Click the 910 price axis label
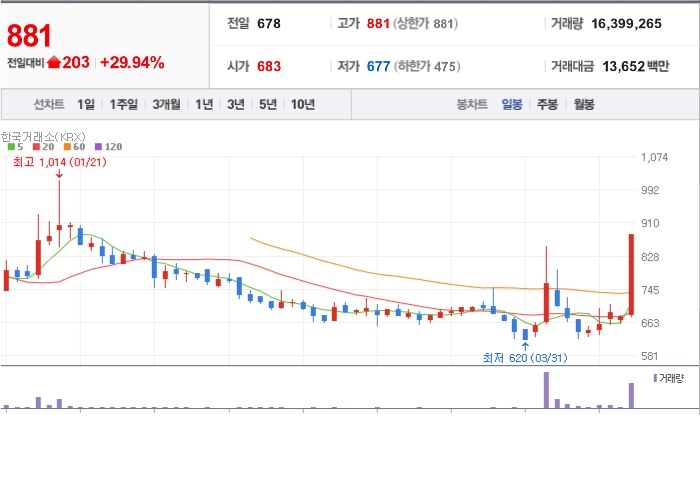The image size is (700, 490). coord(650,223)
